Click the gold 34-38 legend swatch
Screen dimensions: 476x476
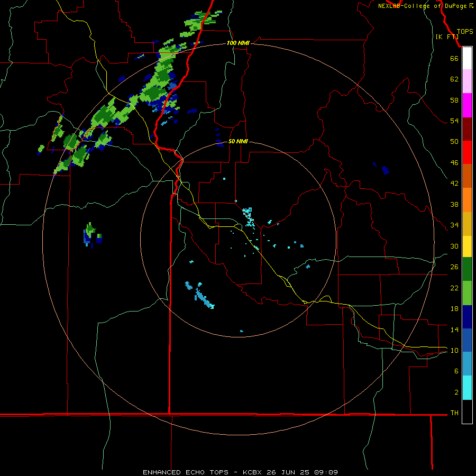[x=467, y=224]
